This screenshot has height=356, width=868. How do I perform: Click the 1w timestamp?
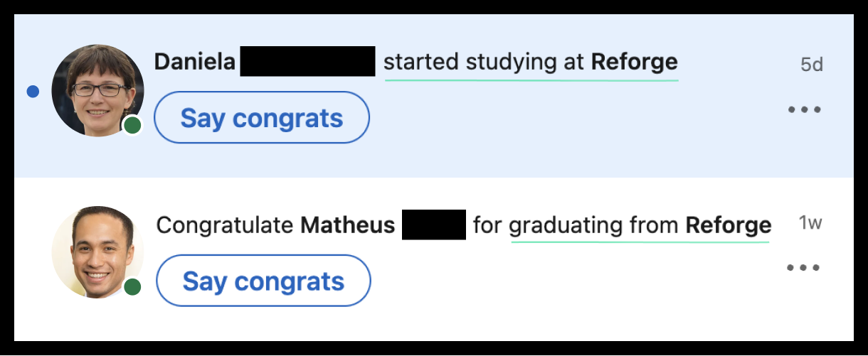point(810,223)
